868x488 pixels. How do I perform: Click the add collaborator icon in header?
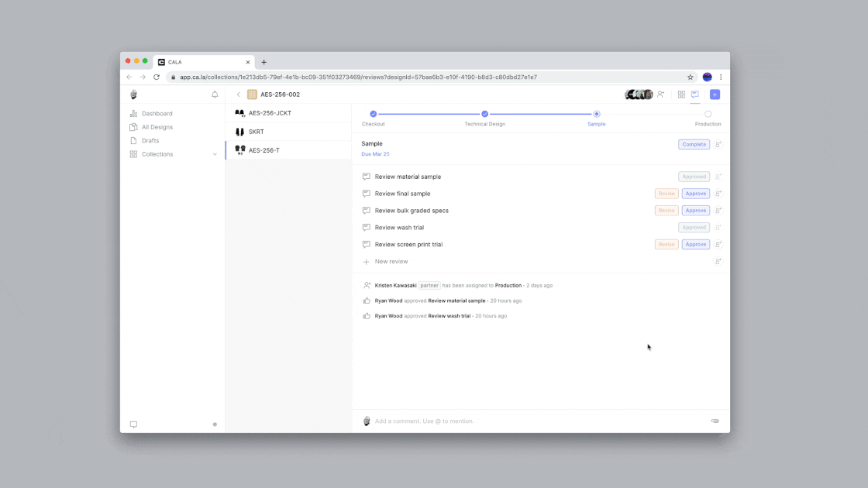pos(660,95)
